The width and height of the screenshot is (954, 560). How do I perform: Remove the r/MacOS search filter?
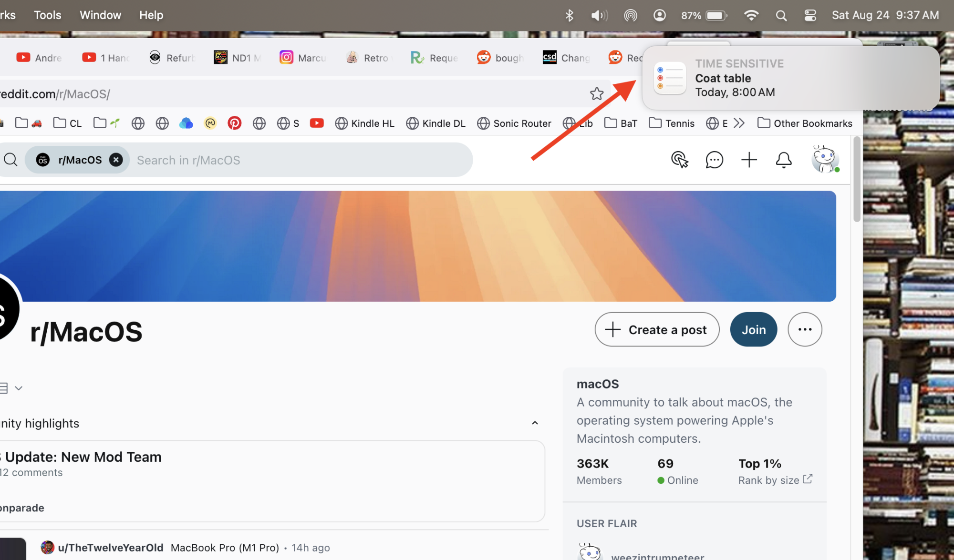tap(116, 160)
